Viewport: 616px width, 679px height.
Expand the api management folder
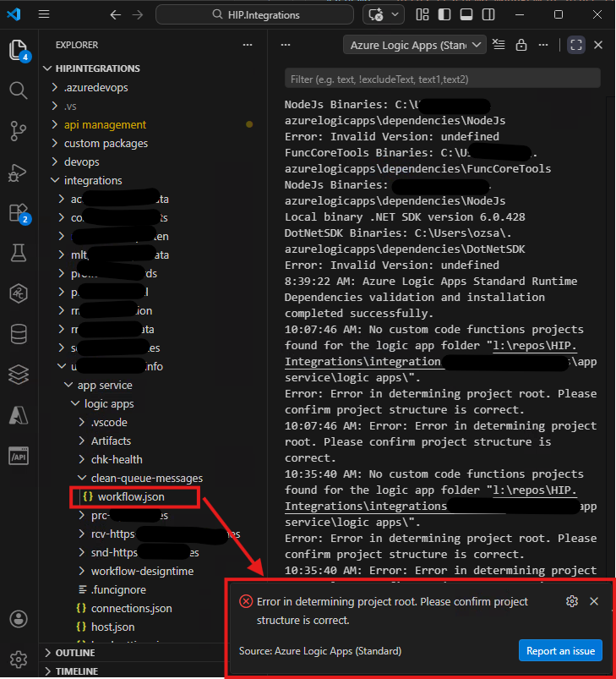(x=105, y=124)
